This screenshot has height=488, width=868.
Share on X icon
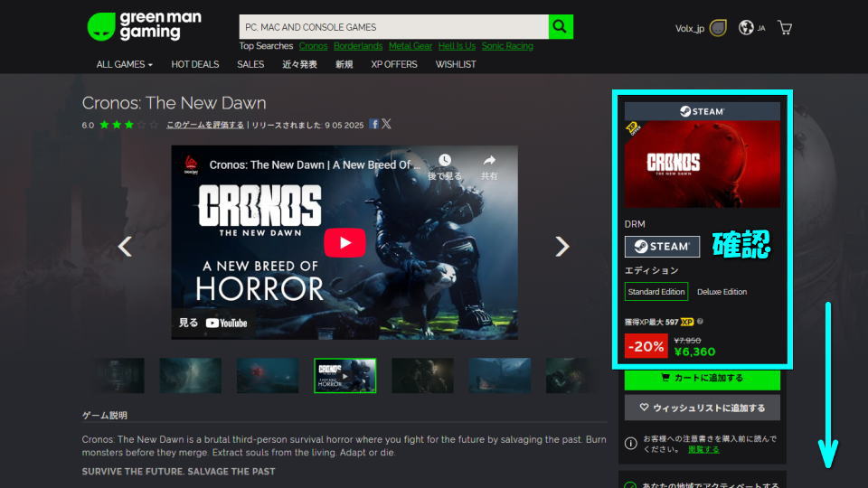click(x=386, y=124)
